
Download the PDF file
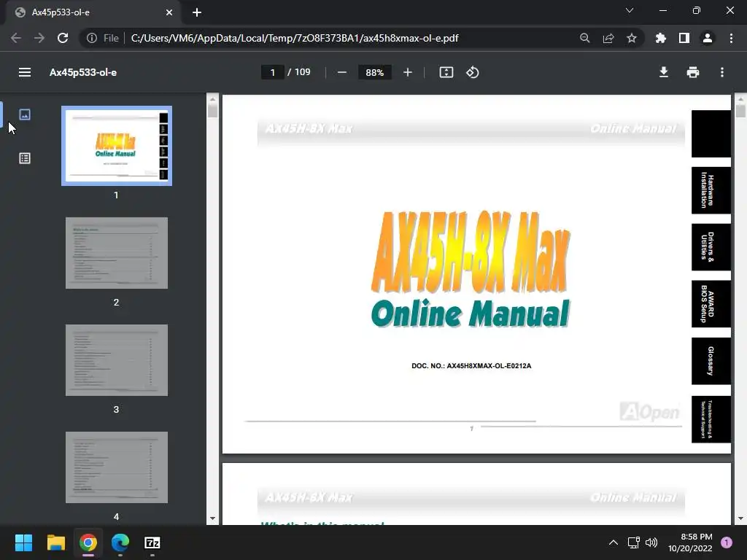[664, 72]
